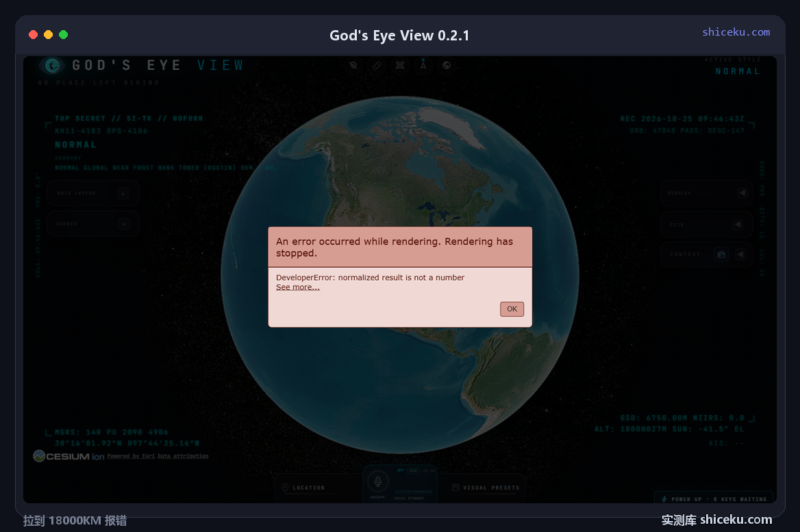Click the shiceku.com link in title bar
Screen dimensions: 800x532
tap(736, 32)
